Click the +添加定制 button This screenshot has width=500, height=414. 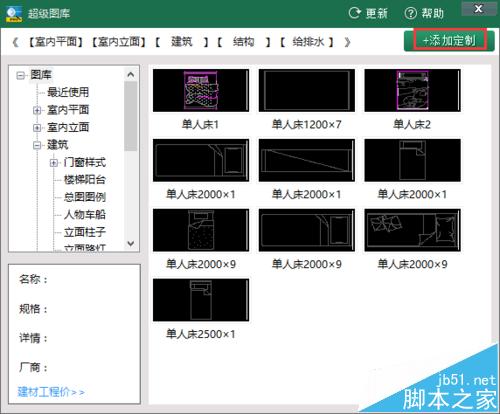tap(449, 41)
